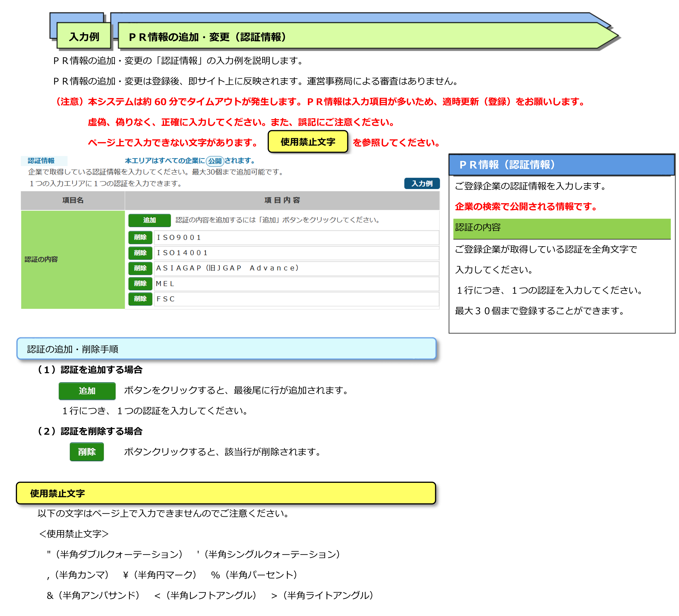Click the ISO9001 input field
Image resolution: width=679 pixels, height=616 pixels.
click(296, 238)
